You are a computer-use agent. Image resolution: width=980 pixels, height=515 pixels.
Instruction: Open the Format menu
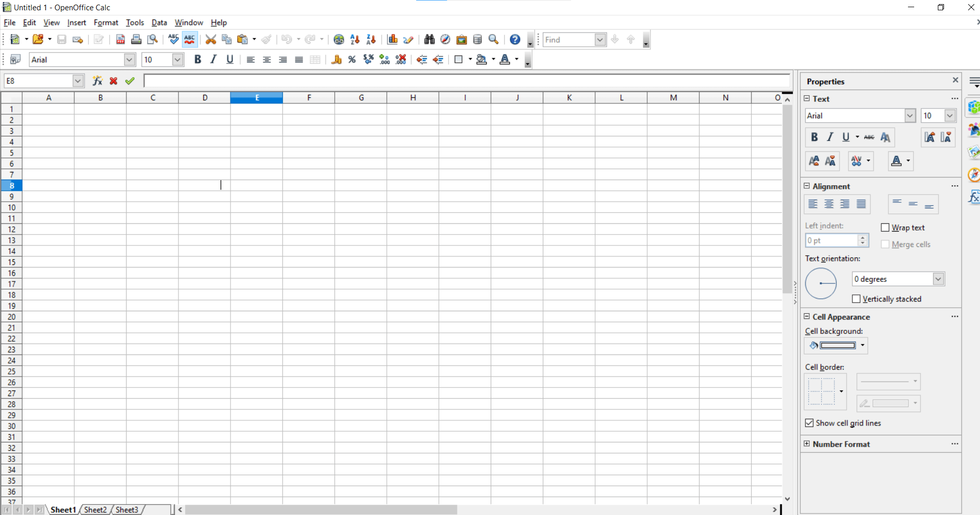[x=105, y=22]
